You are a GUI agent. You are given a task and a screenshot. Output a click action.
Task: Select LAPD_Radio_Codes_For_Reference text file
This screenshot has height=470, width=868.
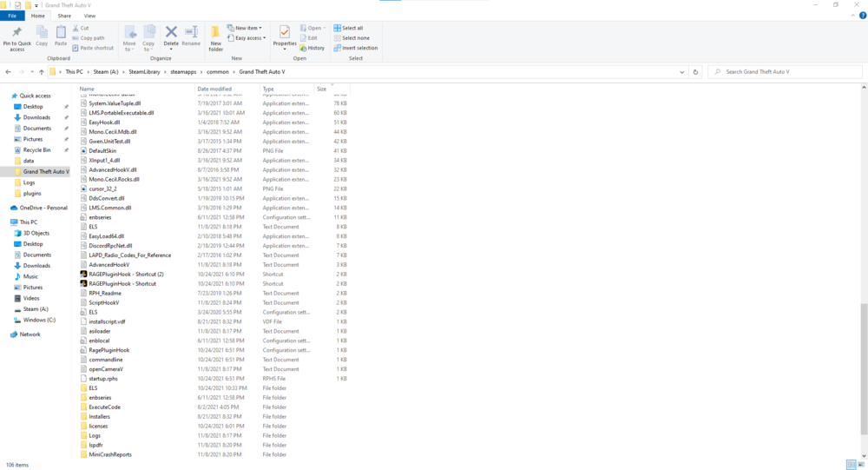pos(129,255)
